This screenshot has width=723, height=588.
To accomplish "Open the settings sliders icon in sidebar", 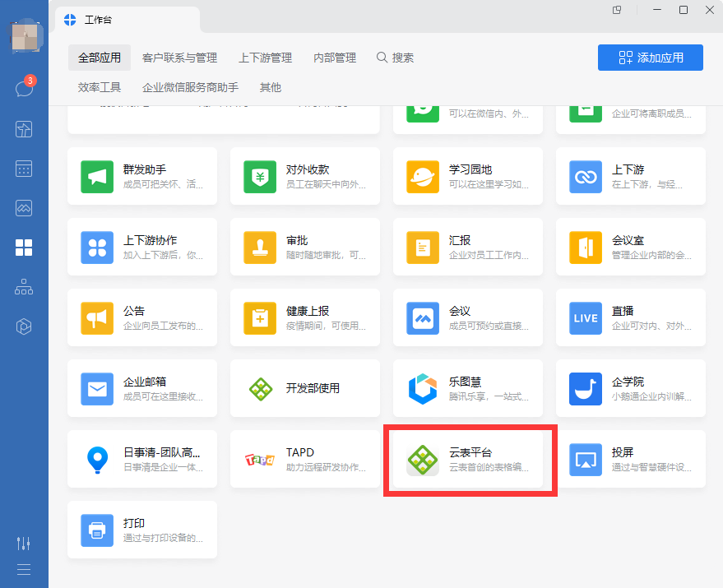I will click(x=24, y=544).
